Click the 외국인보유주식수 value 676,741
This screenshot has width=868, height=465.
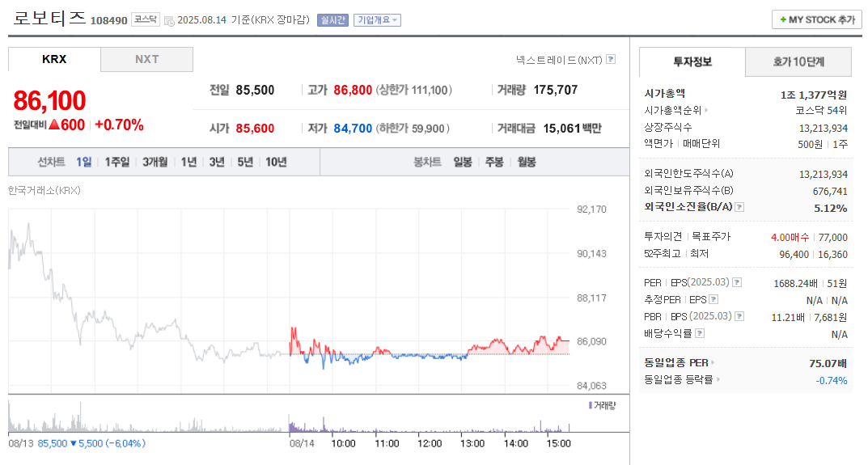click(830, 192)
